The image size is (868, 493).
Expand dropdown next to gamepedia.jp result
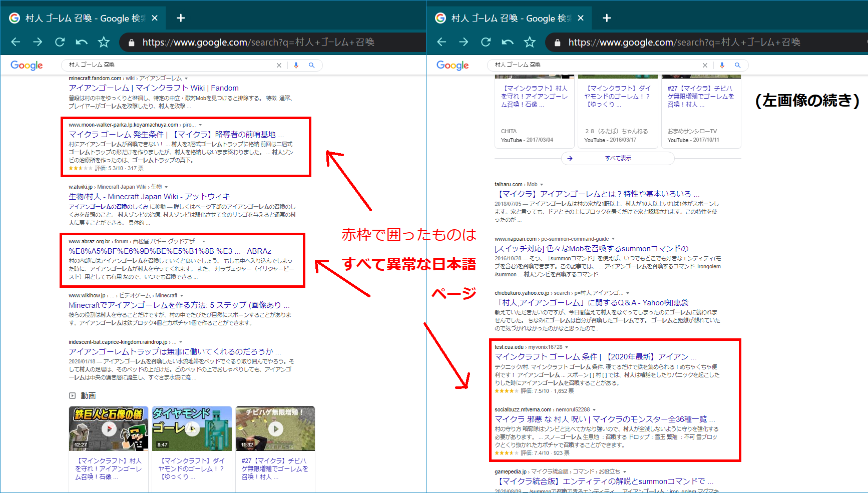point(625,472)
